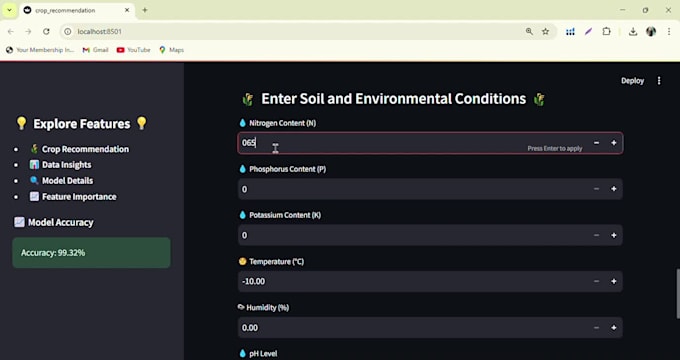Click Feature Importance in sidebar
Screen dimensions: 680x360
pyautogui.click(x=73, y=196)
